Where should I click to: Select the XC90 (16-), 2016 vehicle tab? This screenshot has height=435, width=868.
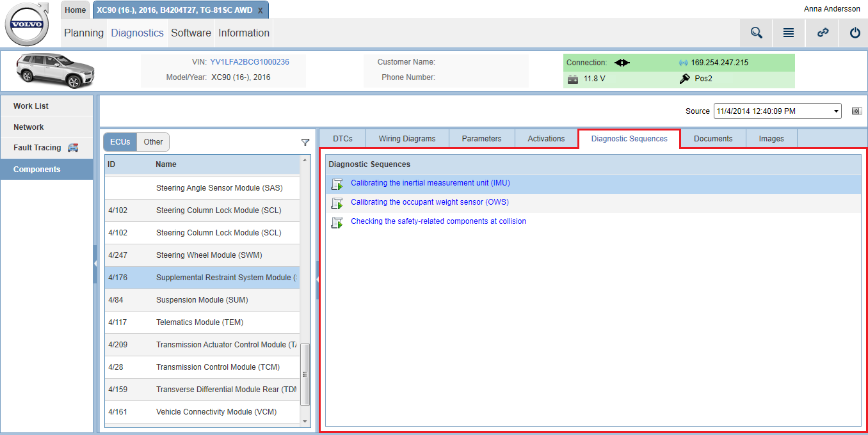coord(174,10)
